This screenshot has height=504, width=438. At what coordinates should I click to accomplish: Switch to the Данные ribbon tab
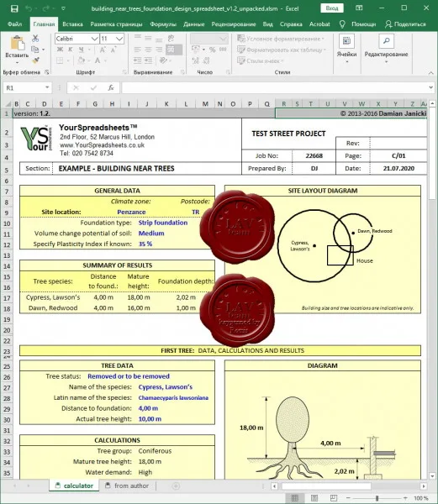[194, 24]
